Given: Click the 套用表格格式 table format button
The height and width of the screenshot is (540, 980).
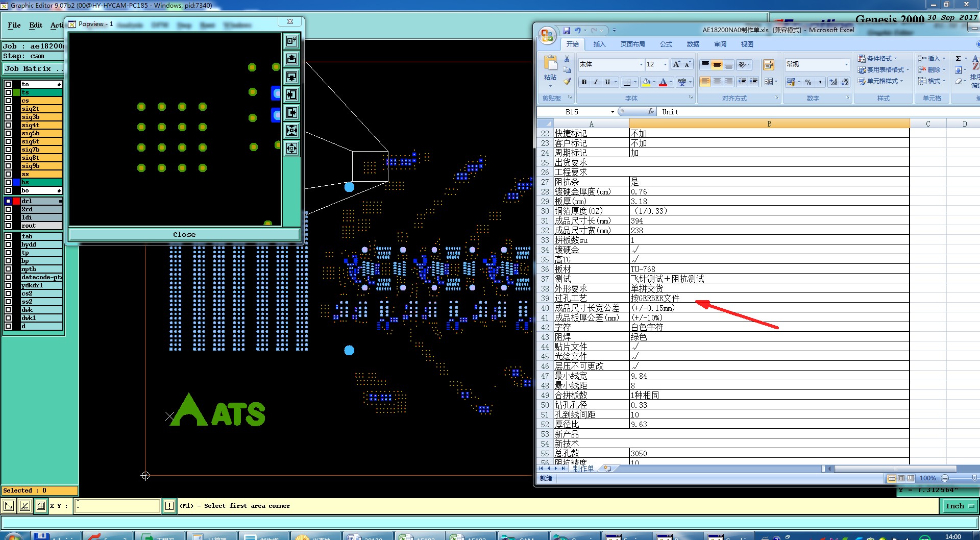Looking at the screenshot, I should tap(883, 70).
